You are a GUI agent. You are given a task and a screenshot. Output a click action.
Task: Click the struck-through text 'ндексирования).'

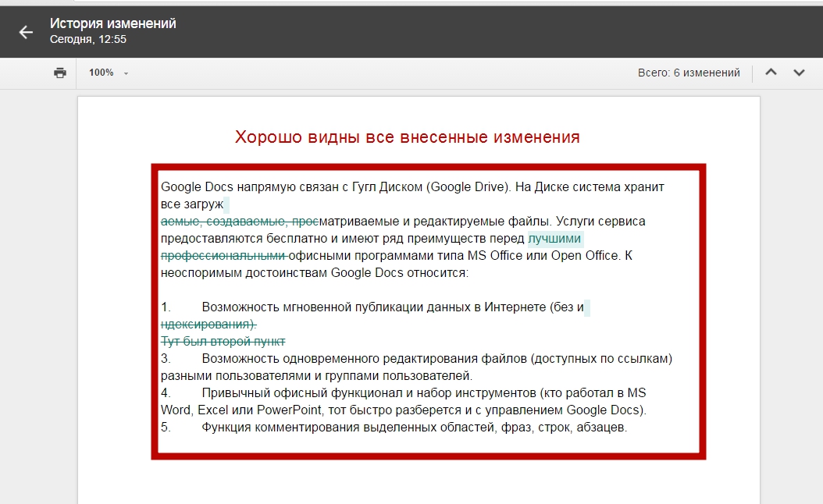(208, 325)
